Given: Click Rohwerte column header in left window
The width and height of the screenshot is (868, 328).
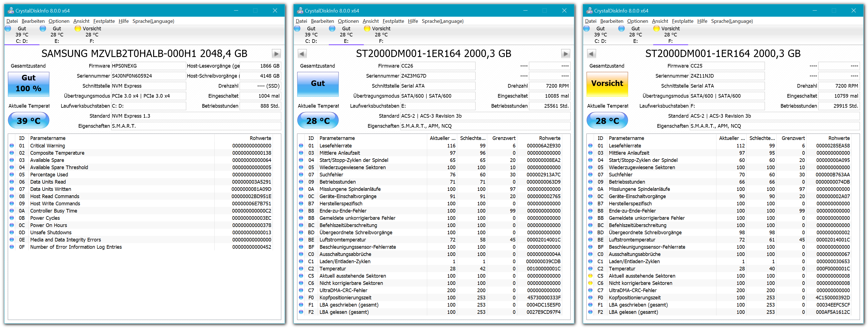Looking at the screenshot, I should [x=243, y=138].
